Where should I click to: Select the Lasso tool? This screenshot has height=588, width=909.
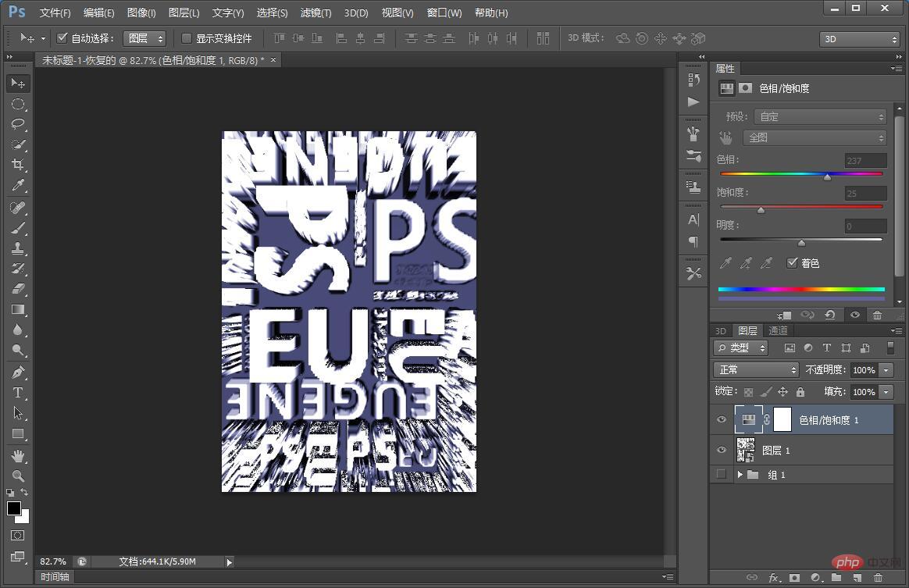[x=18, y=124]
